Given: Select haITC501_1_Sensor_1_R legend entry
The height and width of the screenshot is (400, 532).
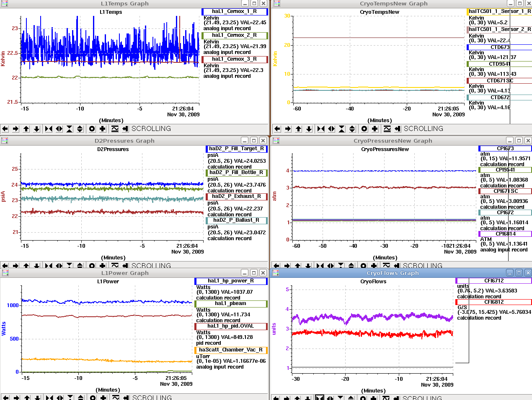Looking at the screenshot, I should coord(499,12).
